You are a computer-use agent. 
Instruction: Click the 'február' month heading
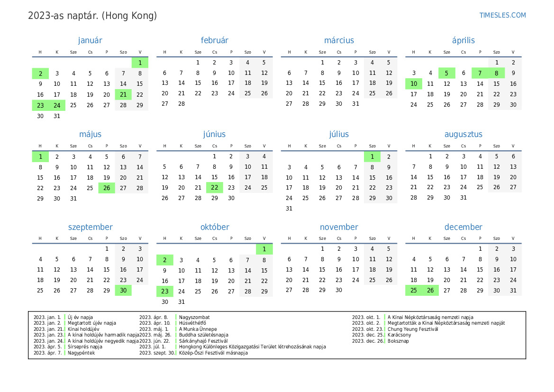215,40
